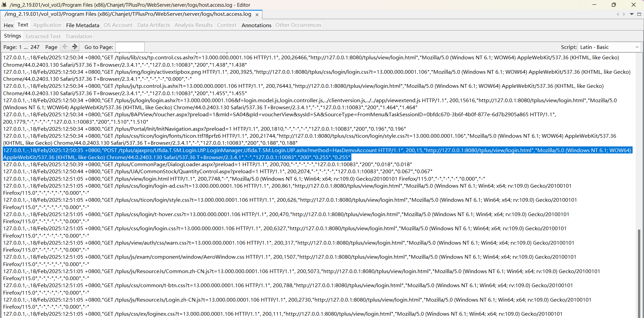644x318 pixels.
Task: Minimize the Editor window
Action: (x=594, y=5)
